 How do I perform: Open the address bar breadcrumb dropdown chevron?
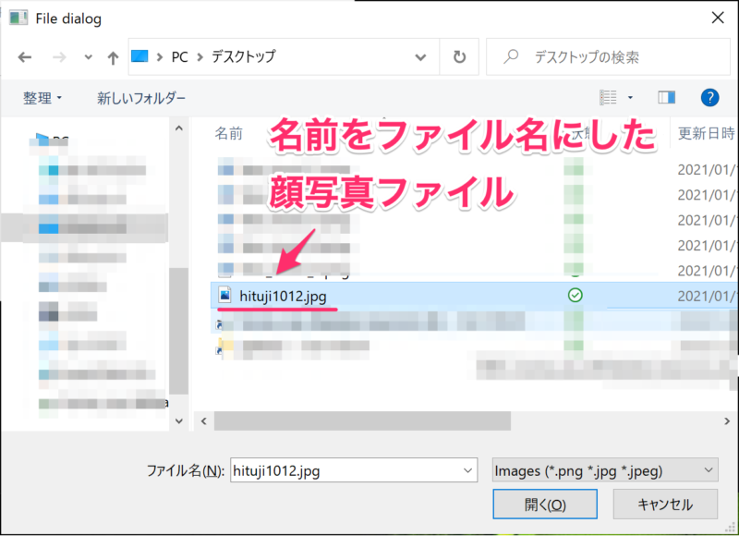click(x=420, y=56)
